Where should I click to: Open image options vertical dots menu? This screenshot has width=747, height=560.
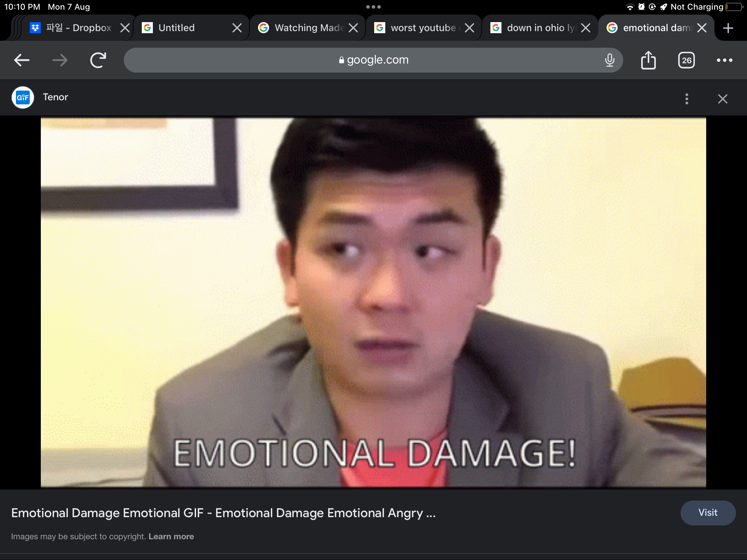(686, 99)
